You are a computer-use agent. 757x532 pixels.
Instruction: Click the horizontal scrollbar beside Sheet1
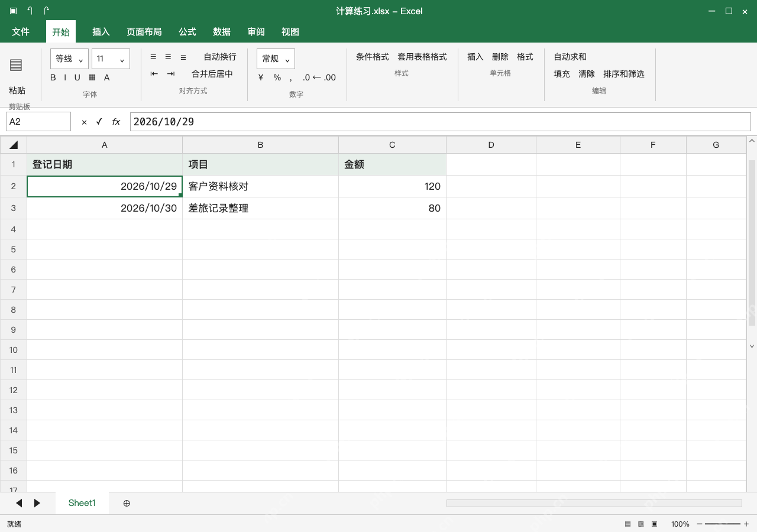click(594, 503)
